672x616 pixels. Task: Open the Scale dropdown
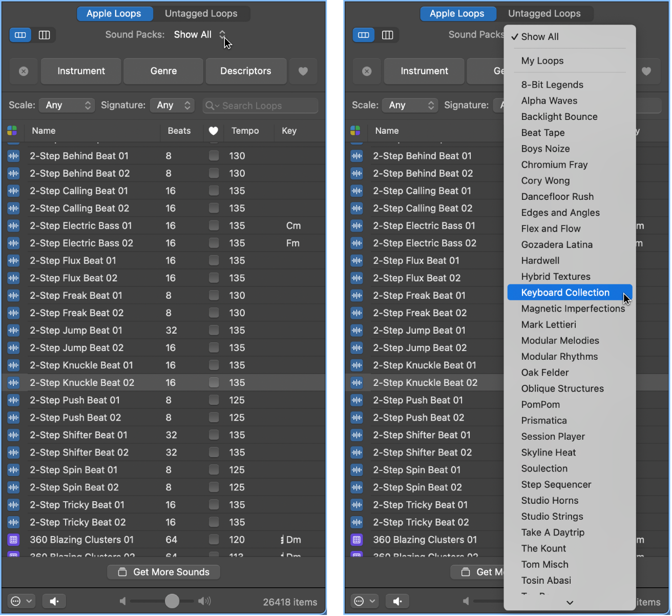pos(67,105)
